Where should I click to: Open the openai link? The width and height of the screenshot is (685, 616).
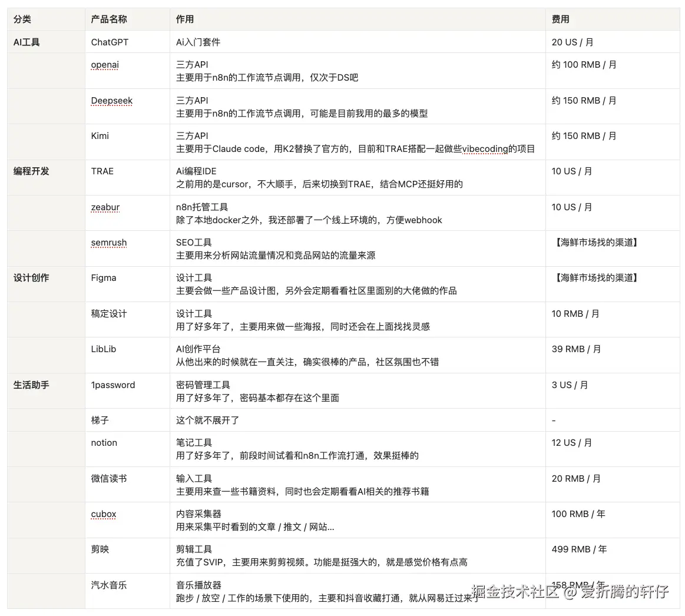(x=104, y=65)
